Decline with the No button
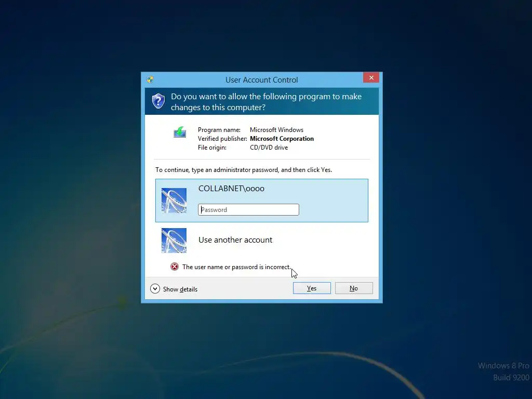532x399 pixels. (x=354, y=288)
